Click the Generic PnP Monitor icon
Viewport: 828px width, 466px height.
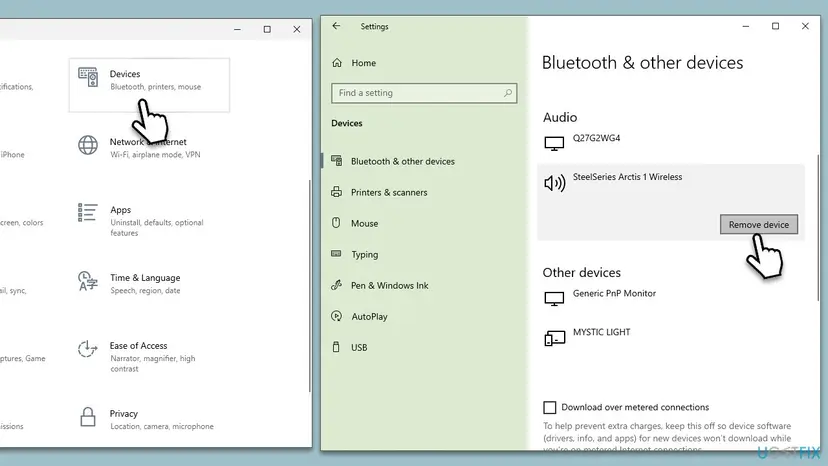click(554, 299)
